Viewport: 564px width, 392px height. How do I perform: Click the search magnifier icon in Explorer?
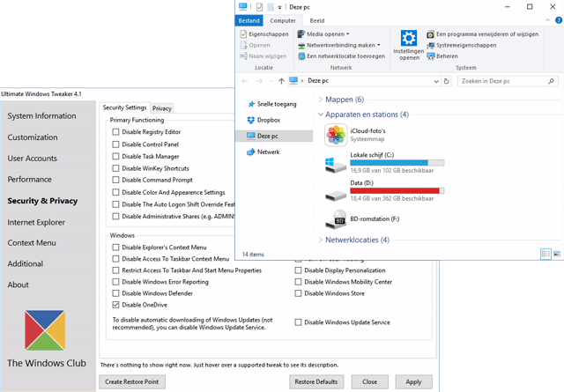[551, 81]
